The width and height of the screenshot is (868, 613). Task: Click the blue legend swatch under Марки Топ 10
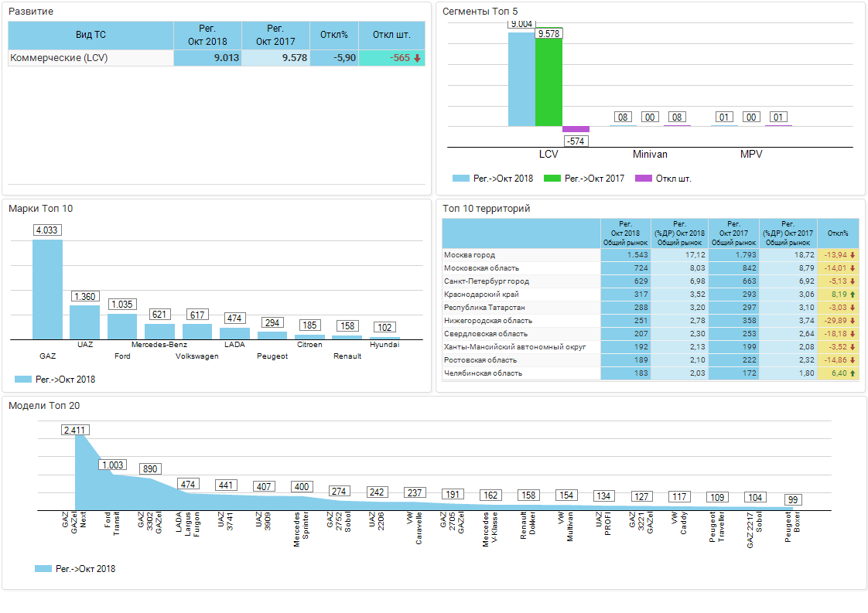click(x=22, y=379)
